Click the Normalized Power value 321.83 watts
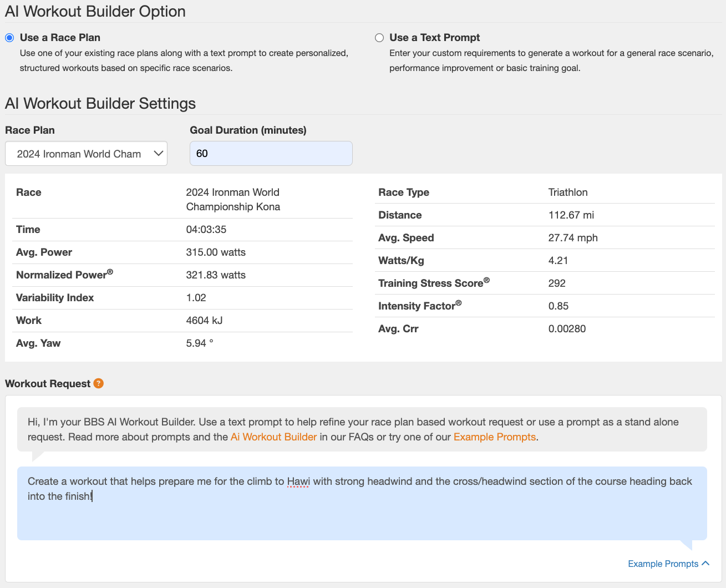Viewport: 726px width, 588px height. 216,275
